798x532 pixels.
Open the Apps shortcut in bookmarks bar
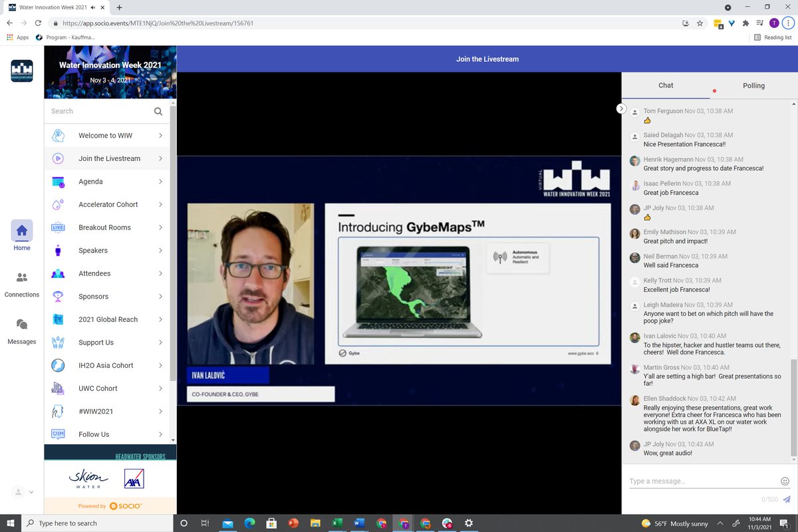18,37
